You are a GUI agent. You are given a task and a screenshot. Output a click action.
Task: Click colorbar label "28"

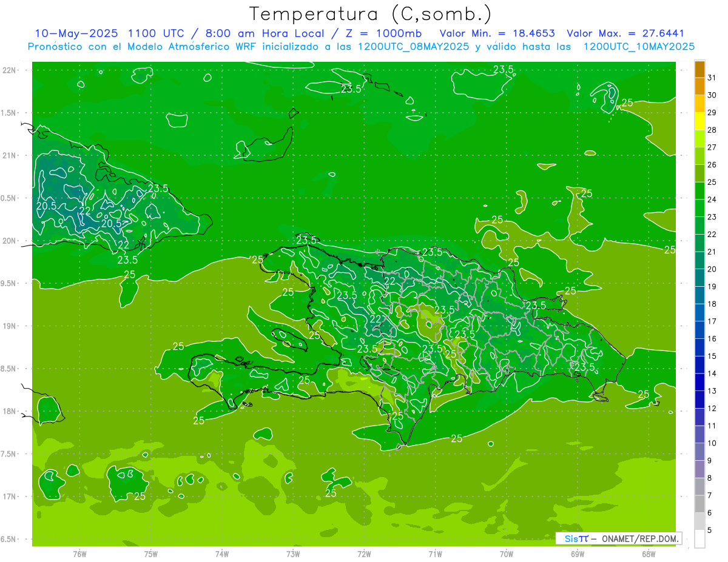tap(712, 130)
